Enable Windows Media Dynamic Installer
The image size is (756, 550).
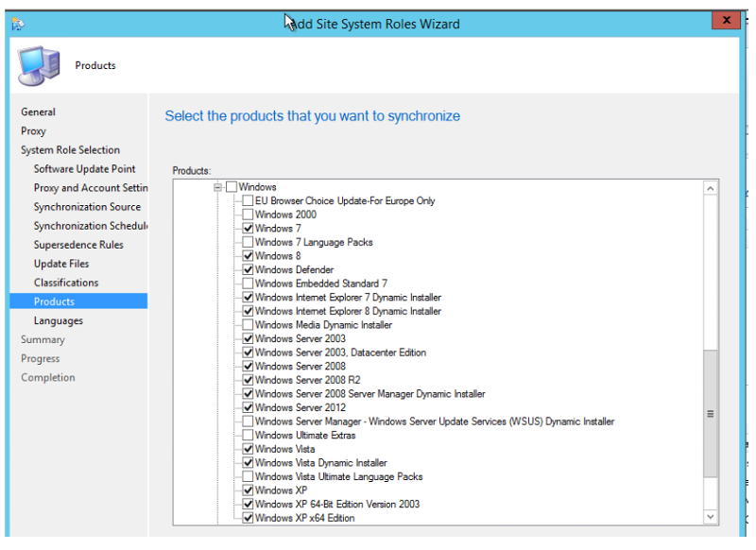click(x=248, y=324)
